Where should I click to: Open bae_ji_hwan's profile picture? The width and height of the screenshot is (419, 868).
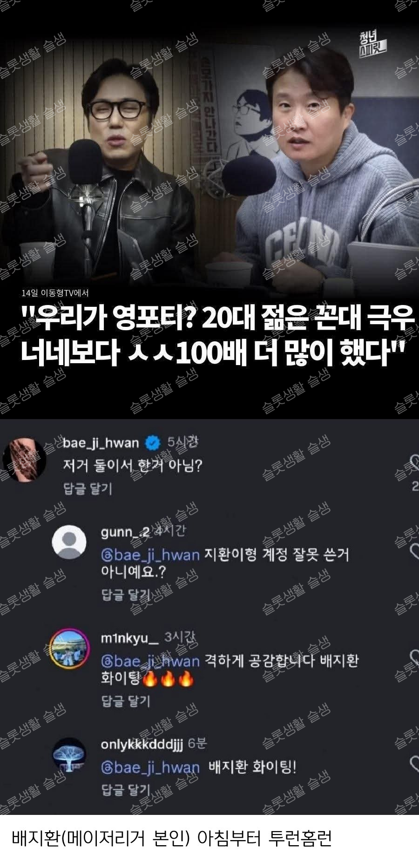pyautogui.click(x=24, y=460)
